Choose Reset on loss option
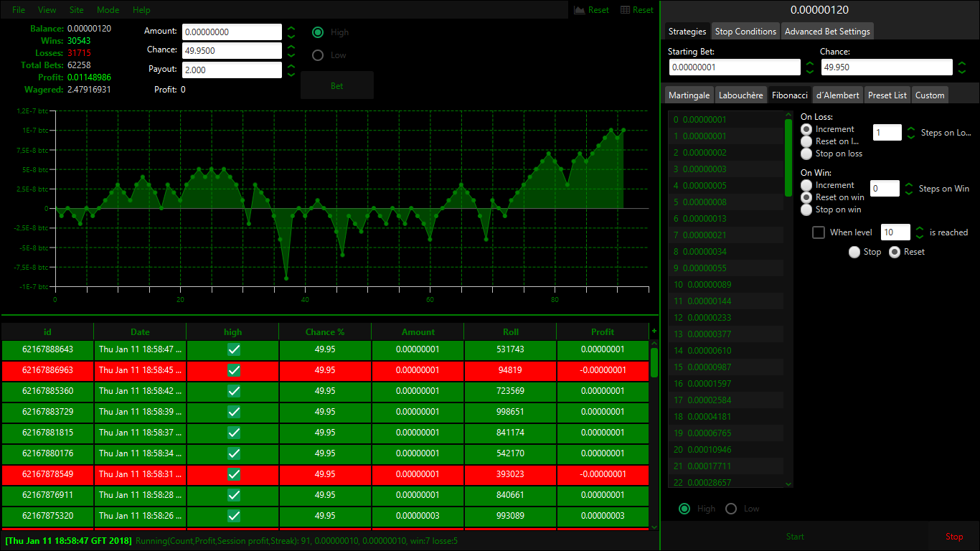Screen dimensions: 980x551 tap(806, 141)
